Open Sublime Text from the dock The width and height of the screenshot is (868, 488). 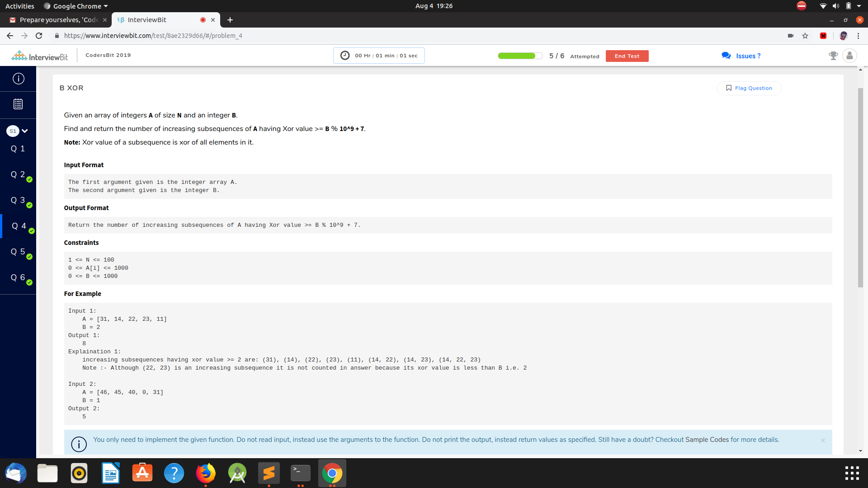[x=269, y=473]
